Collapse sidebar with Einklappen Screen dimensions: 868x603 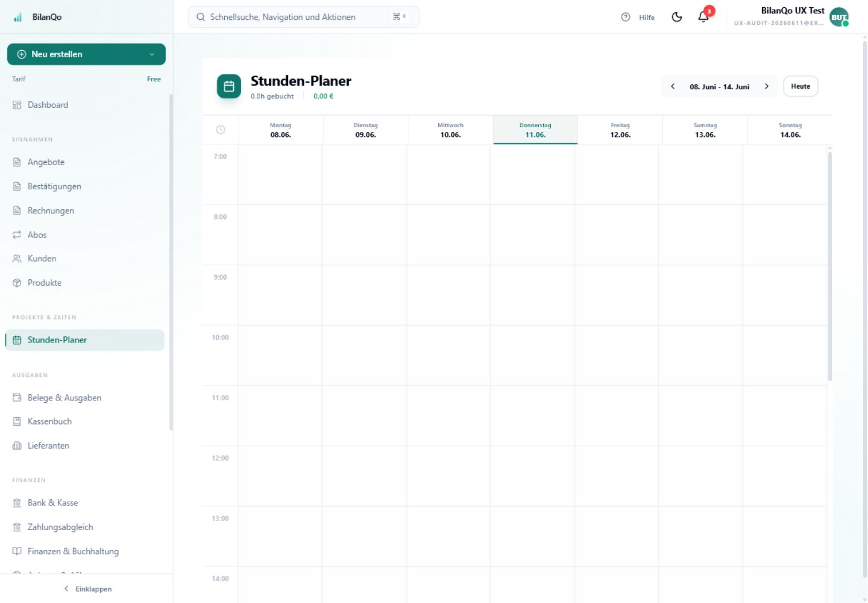[x=87, y=589]
